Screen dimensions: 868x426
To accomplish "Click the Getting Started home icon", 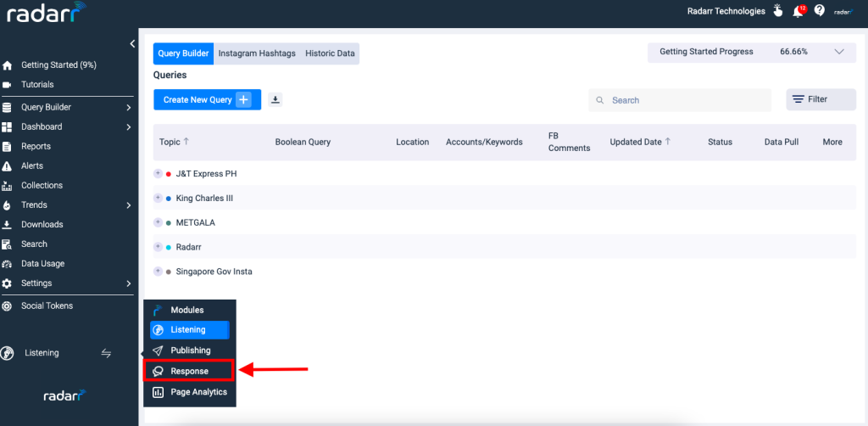I will click(x=7, y=65).
